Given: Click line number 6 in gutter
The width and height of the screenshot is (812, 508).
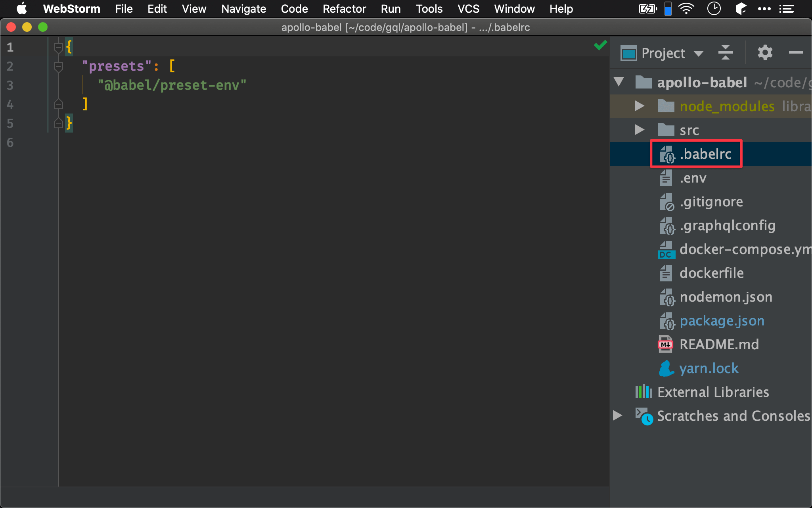Looking at the screenshot, I should click(x=10, y=142).
